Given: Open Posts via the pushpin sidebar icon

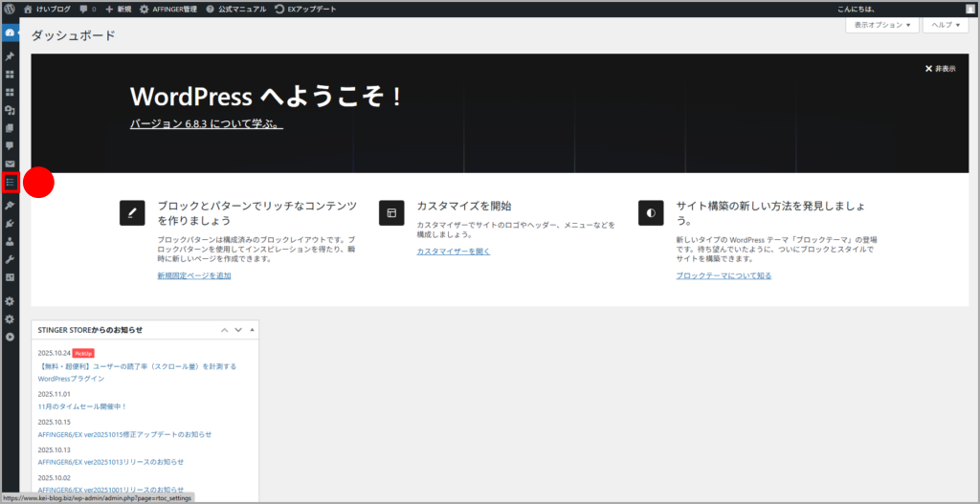Looking at the screenshot, I should coord(11,56).
